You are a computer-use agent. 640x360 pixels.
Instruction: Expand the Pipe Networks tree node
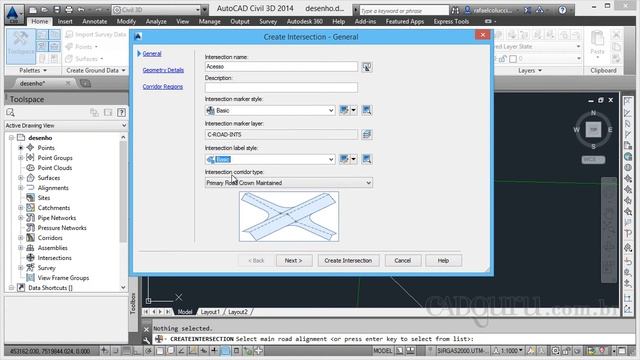[x=20, y=218]
